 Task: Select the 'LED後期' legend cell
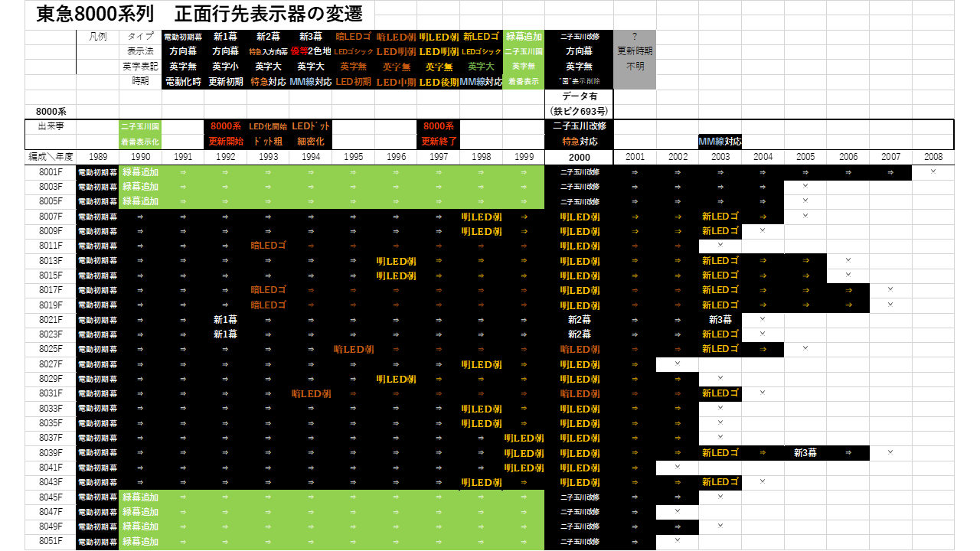pyautogui.click(x=439, y=81)
